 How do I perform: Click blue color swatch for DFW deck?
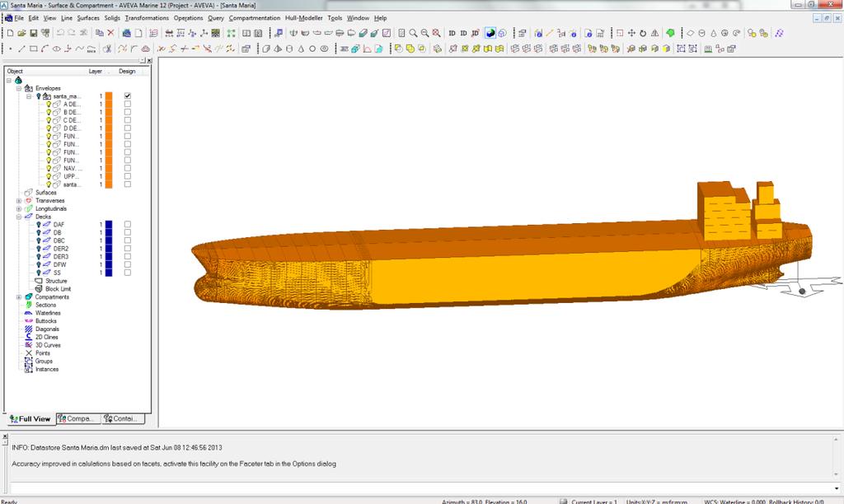[109, 264]
